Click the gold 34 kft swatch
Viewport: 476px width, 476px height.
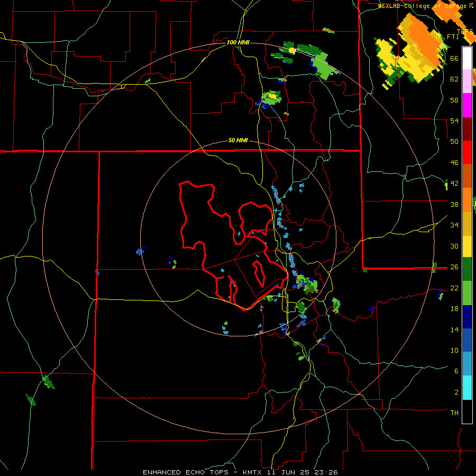pos(467,224)
